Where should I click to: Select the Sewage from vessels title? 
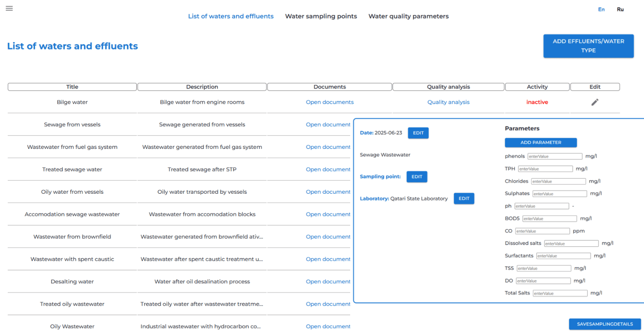pyautogui.click(x=72, y=125)
